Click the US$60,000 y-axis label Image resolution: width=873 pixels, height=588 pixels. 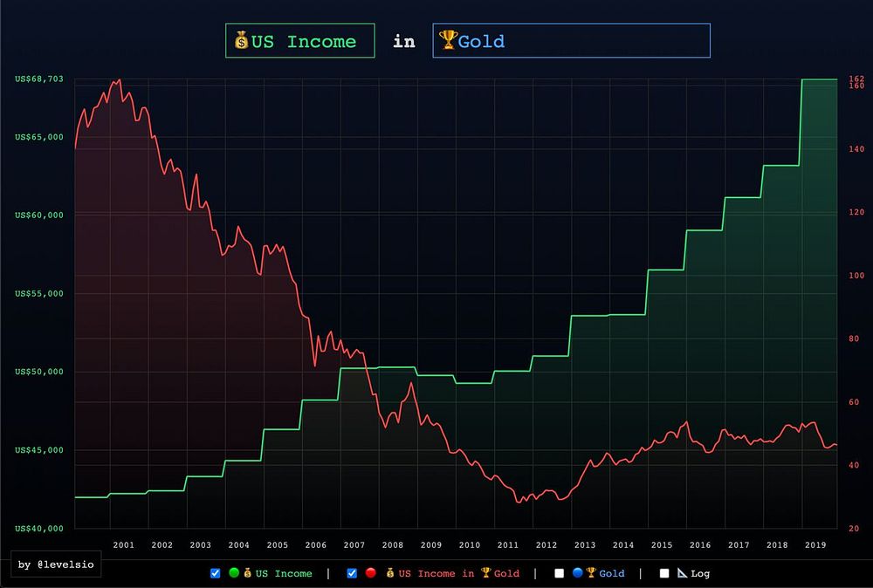(39, 215)
